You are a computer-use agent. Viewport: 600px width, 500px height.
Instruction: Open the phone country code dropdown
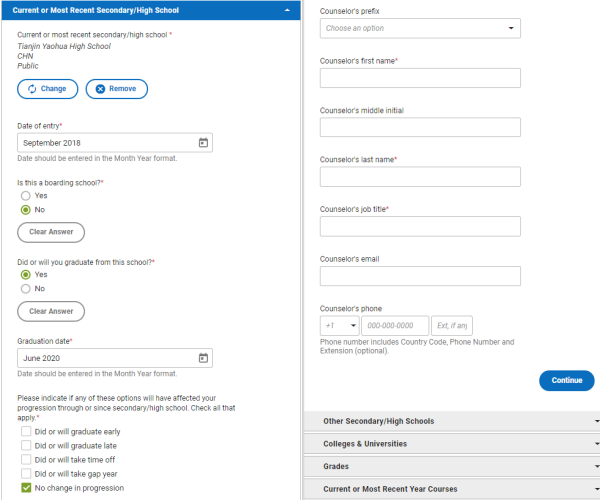point(339,326)
